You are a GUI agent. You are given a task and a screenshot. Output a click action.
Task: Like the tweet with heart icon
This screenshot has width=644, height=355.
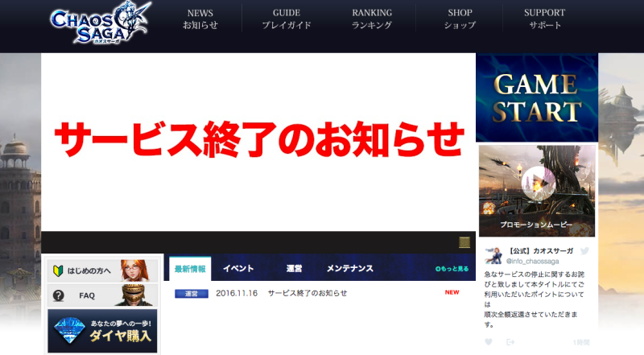tap(489, 342)
